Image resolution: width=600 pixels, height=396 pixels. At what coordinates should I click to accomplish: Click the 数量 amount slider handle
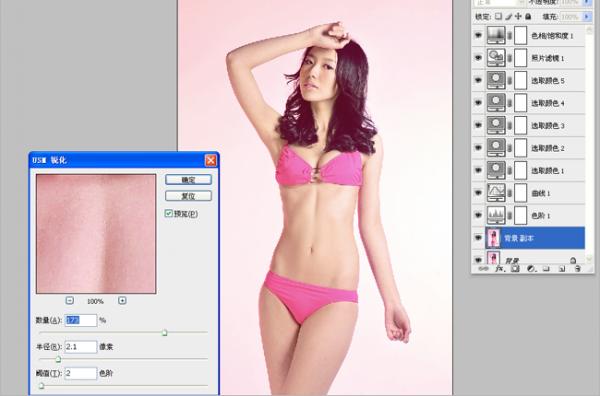[x=165, y=333]
